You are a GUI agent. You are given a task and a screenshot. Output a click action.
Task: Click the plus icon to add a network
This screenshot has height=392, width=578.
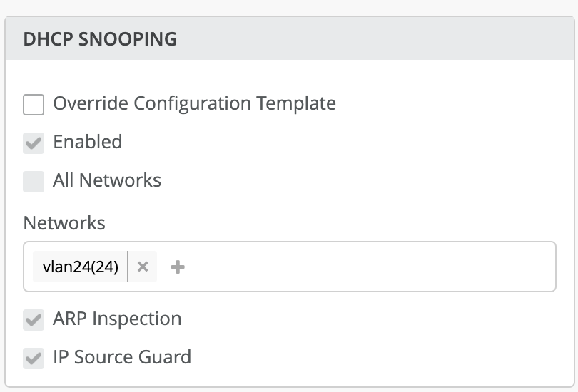(178, 267)
